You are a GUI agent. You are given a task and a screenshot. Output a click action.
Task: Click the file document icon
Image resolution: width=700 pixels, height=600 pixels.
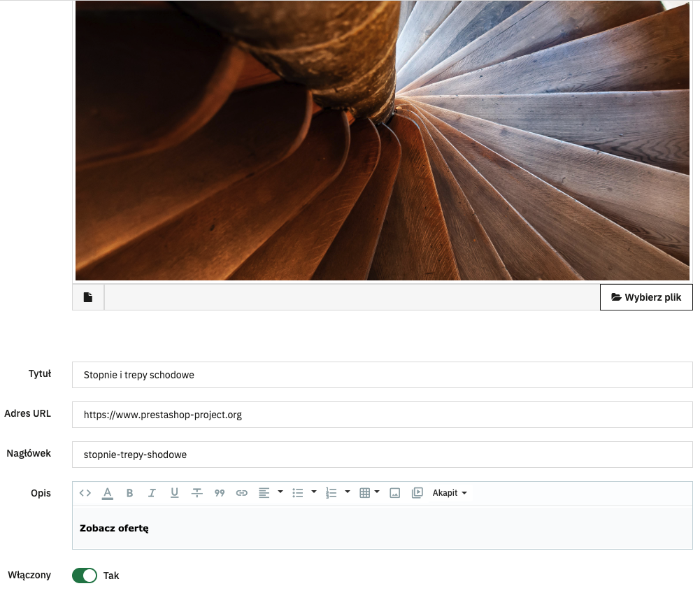88,297
